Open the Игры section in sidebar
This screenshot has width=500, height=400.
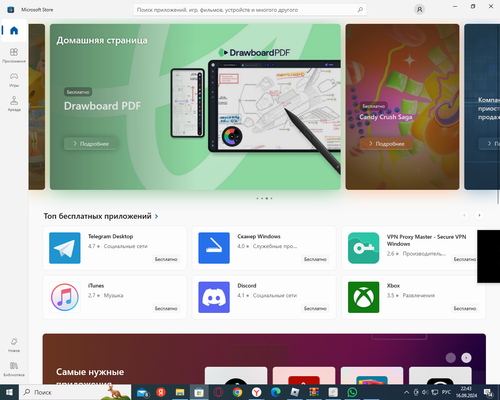point(14,80)
